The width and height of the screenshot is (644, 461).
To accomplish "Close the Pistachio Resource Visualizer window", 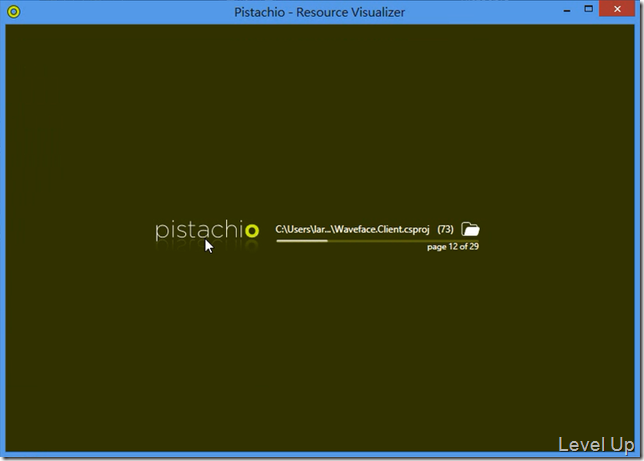I will pos(617,9).
